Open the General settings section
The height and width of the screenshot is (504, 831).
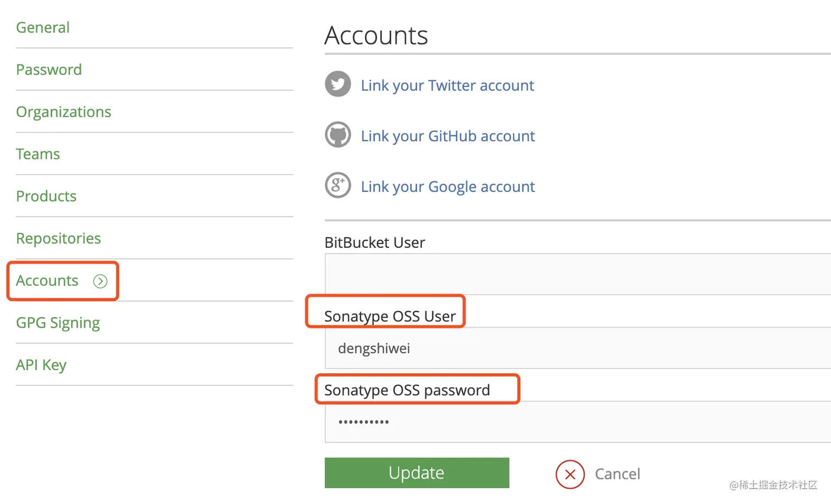pos(43,27)
